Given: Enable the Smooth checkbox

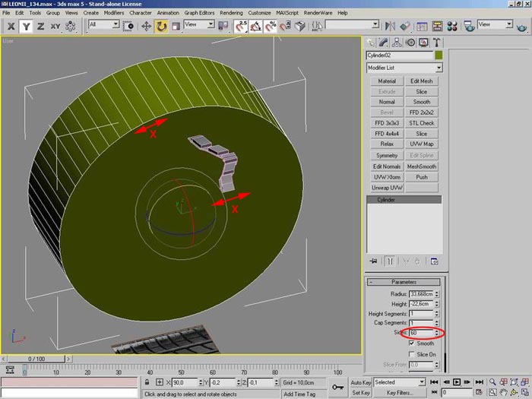Looking at the screenshot, I should pos(411,344).
